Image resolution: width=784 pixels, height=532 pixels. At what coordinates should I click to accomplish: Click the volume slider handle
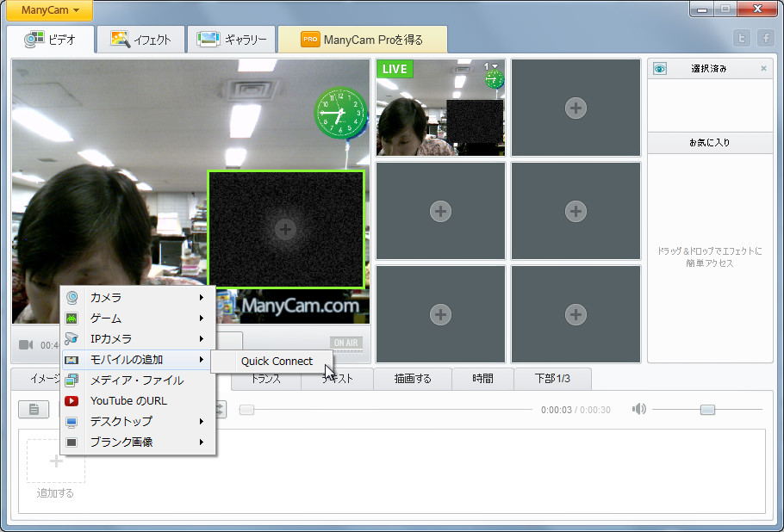coord(707,410)
